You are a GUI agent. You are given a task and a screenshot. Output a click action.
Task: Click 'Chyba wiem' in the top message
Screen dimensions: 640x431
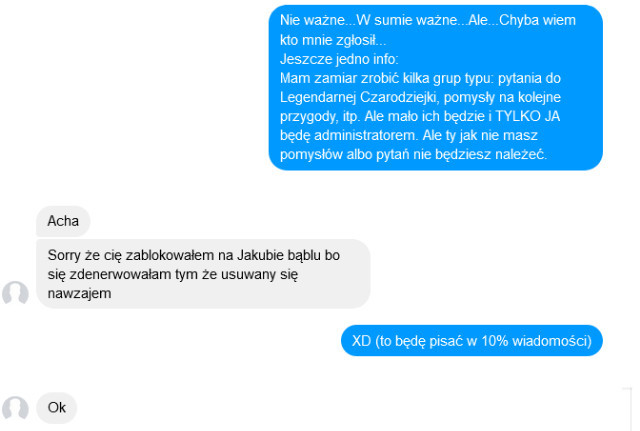pos(537,20)
